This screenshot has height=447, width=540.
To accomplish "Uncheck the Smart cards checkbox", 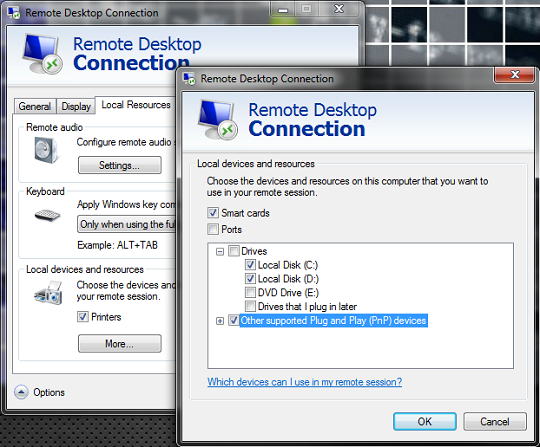I will coord(213,213).
